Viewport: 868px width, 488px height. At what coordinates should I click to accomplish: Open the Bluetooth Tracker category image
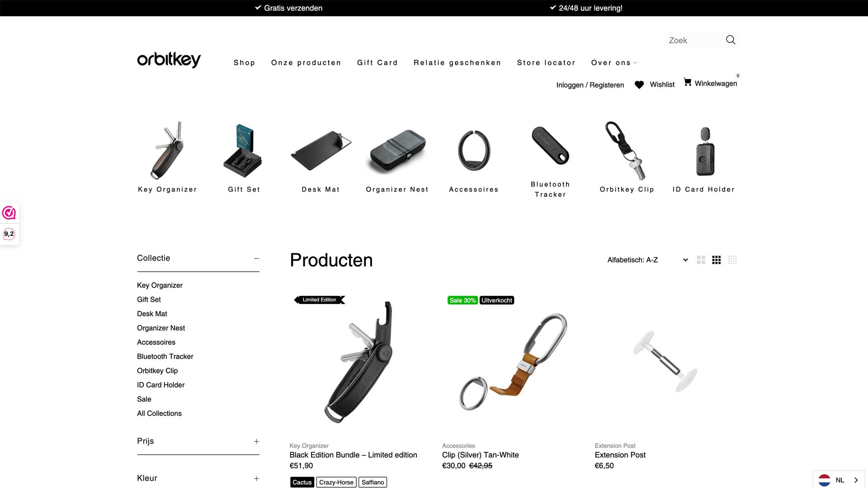pos(550,145)
